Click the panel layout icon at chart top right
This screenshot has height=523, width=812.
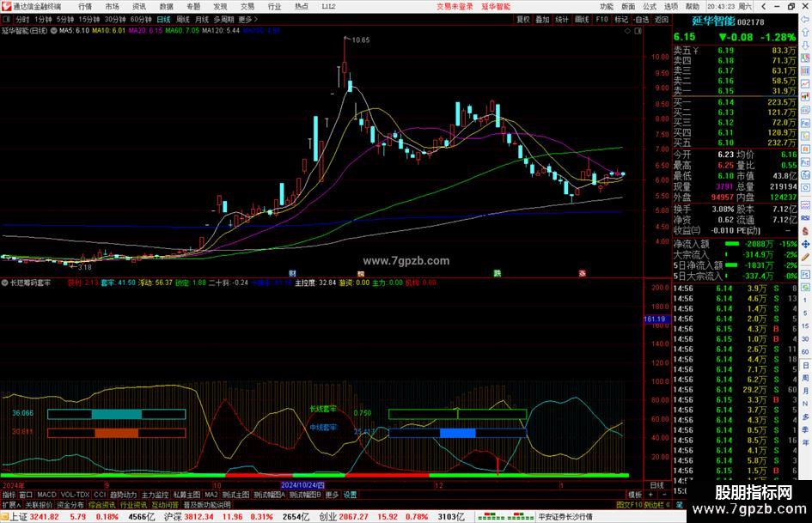click(638, 31)
